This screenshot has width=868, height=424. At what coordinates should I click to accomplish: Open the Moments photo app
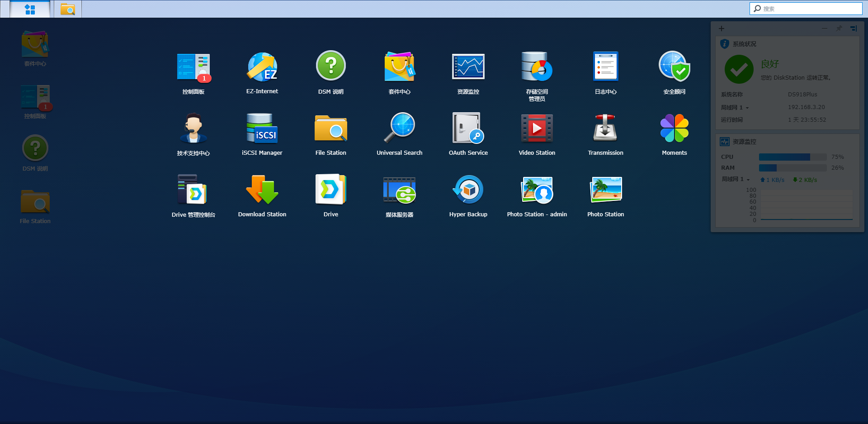click(674, 129)
